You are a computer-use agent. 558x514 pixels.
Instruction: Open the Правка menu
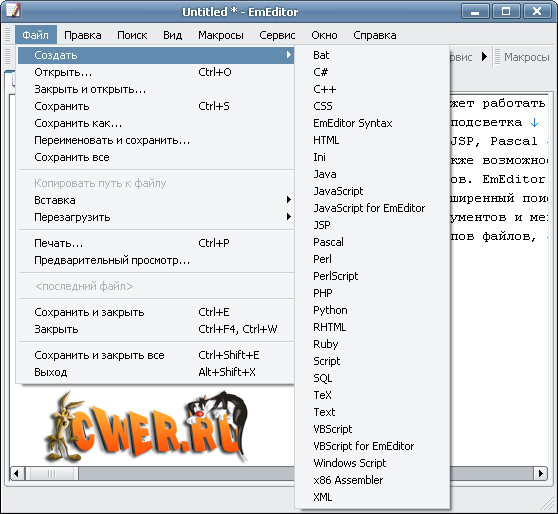[83, 35]
